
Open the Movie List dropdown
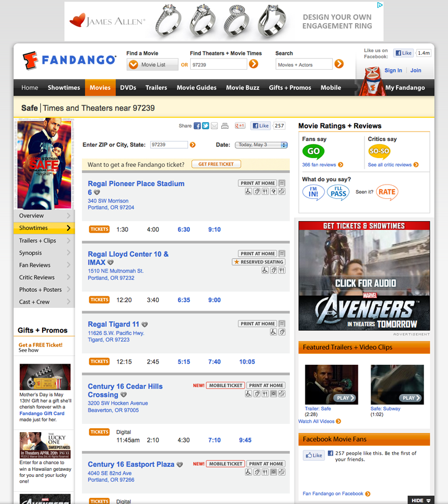point(153,65)
